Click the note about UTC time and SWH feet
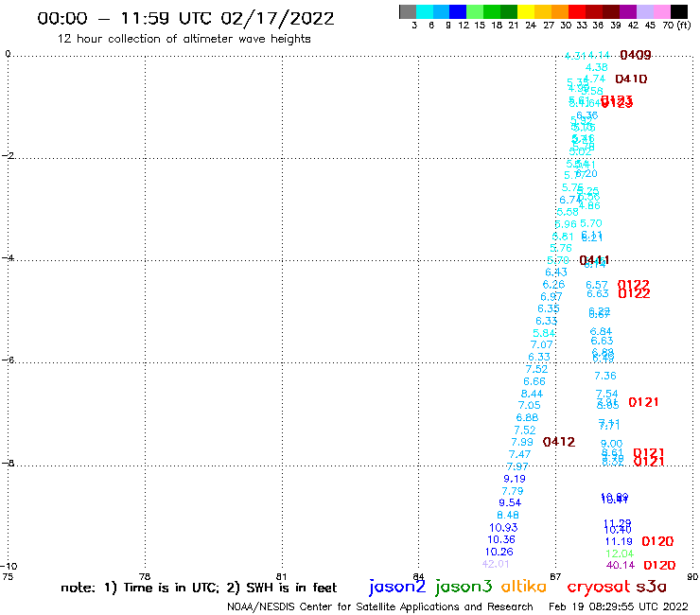The height and width of the screenshot is (615, 700). (199, 588)
